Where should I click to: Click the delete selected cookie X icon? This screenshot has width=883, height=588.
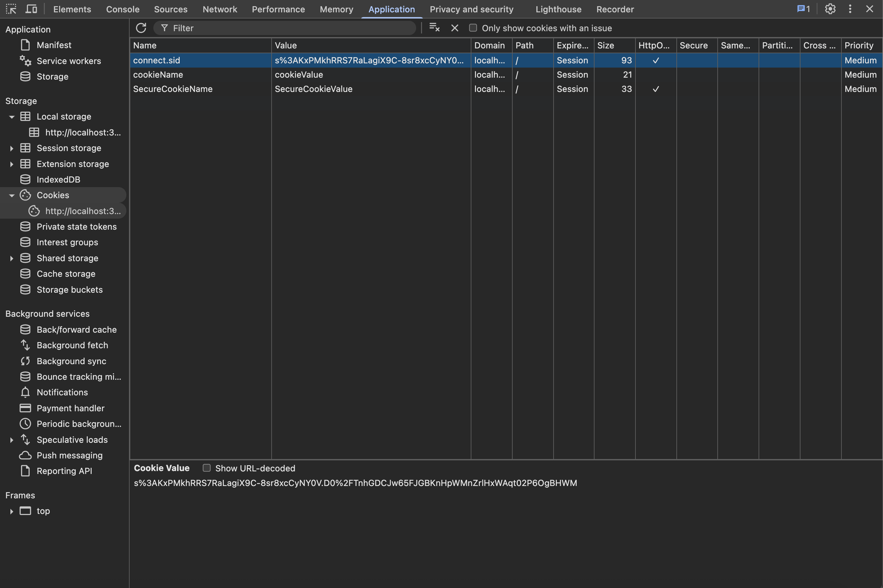pos(454,28)
